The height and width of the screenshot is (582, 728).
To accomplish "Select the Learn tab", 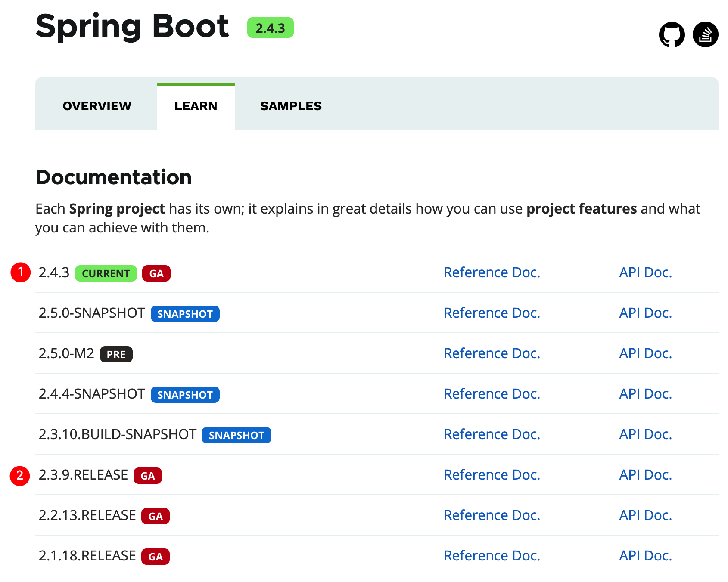I will [x=196, y=106].
